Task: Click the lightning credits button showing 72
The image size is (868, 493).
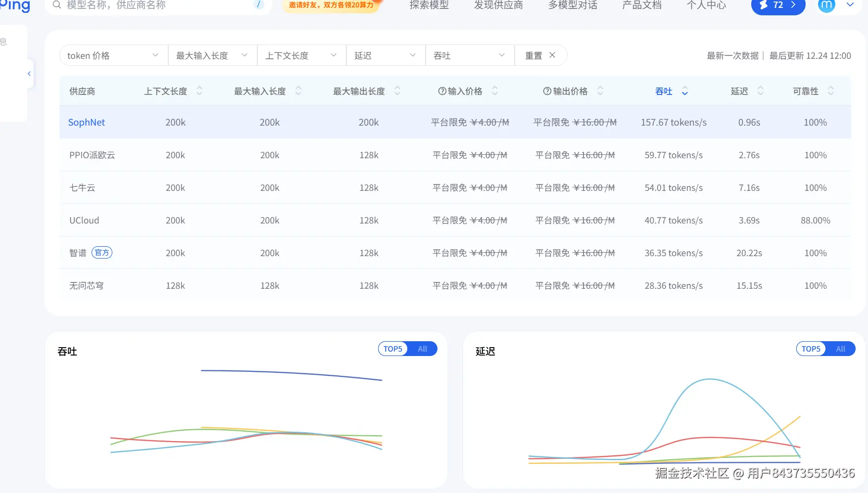Action: (x=778, y=5)
